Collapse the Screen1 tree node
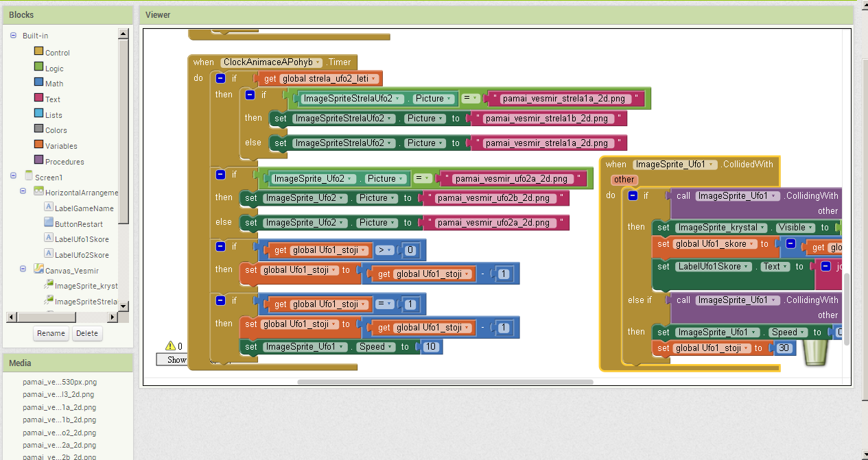The height and width of the screenshot is (460, 868). pyautogui.click(x=14, y=177)
